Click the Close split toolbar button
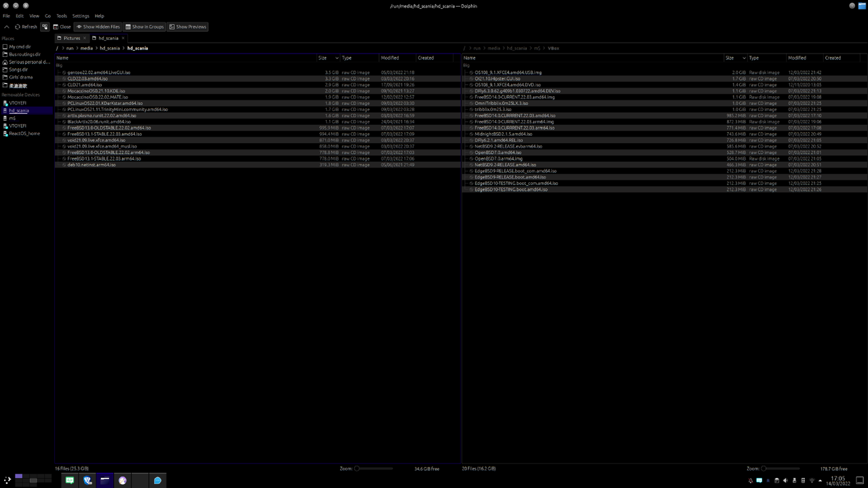868x488 pixels. click(62, 27)
